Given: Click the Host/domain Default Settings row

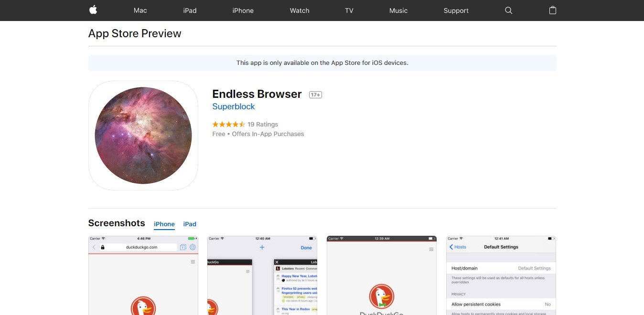Looking at the screenshot, I should pyautogui.click(x=501, y=268).
